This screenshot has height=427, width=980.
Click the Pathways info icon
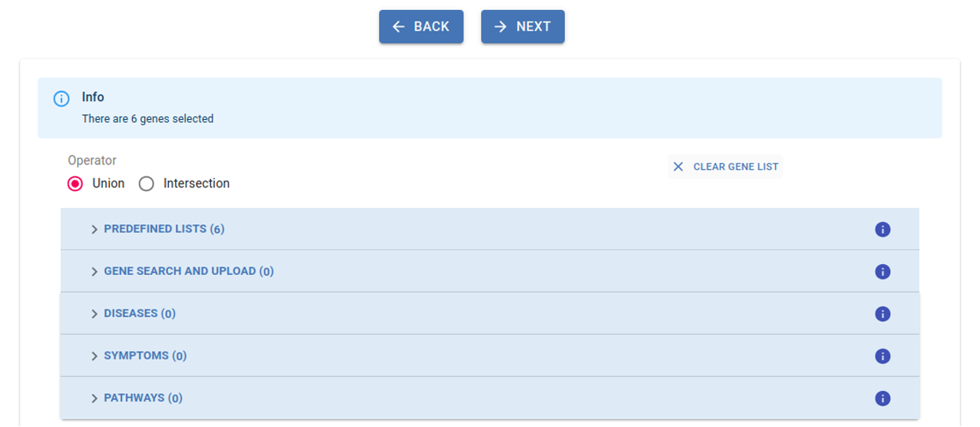[x=883, y=399]
